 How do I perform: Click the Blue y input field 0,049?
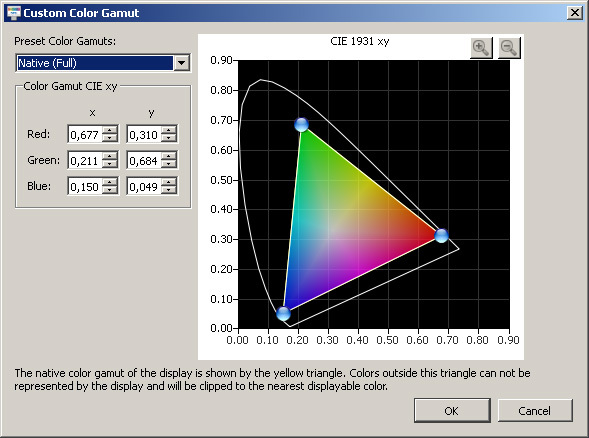click(x=144, y=186)
